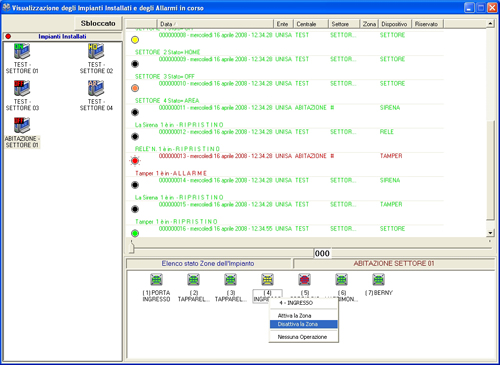Choose Attiva la Zona from context menu
This screenshot has height=365, width=500.
294,316
